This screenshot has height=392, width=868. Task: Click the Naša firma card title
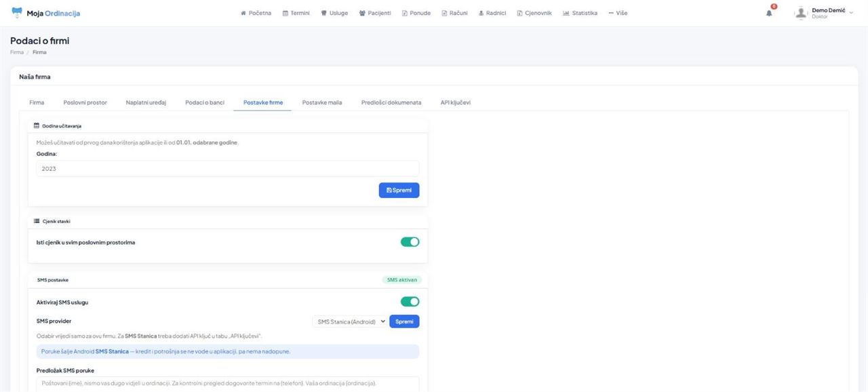tap(35, 77)
